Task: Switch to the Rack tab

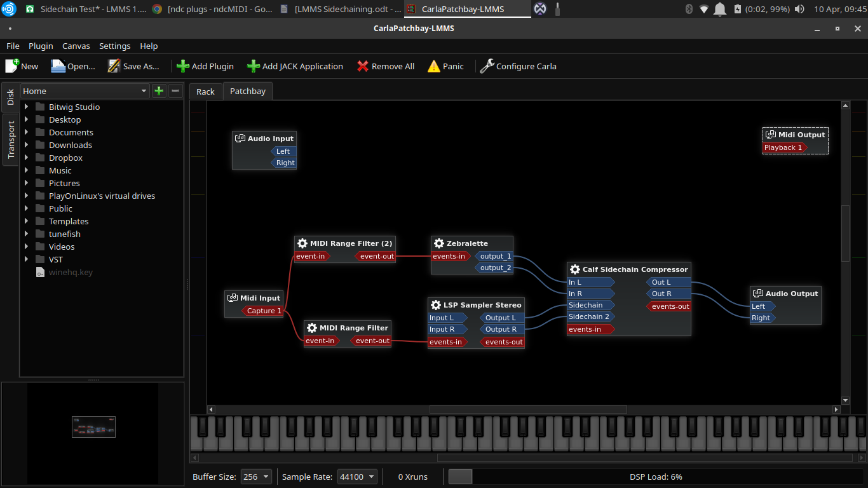Action: coord(205,91)
